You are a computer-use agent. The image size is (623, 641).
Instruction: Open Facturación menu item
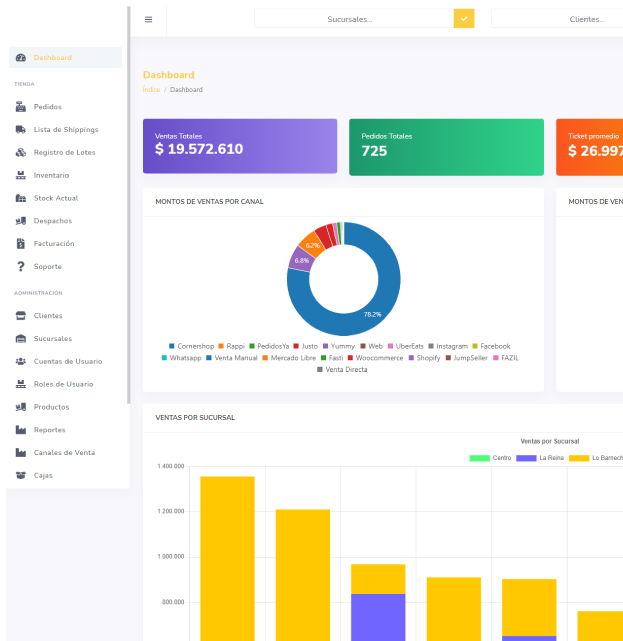(x=53, y=243)
